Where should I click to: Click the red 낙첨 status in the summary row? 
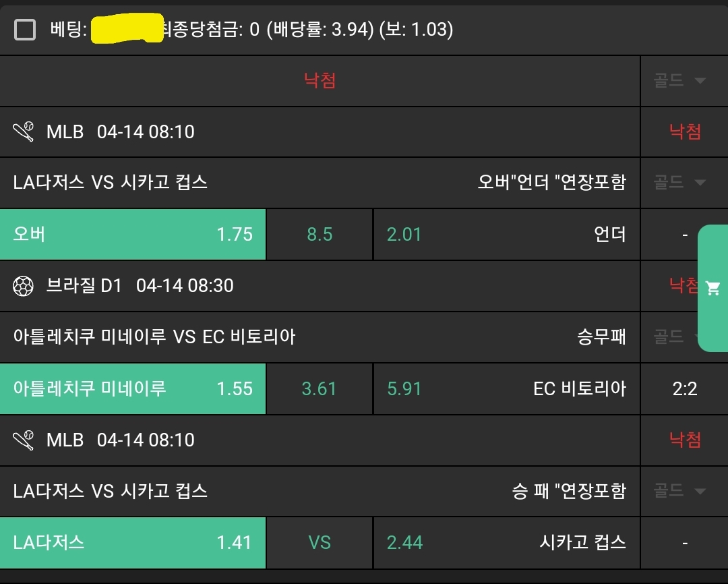tap(320, 81)
